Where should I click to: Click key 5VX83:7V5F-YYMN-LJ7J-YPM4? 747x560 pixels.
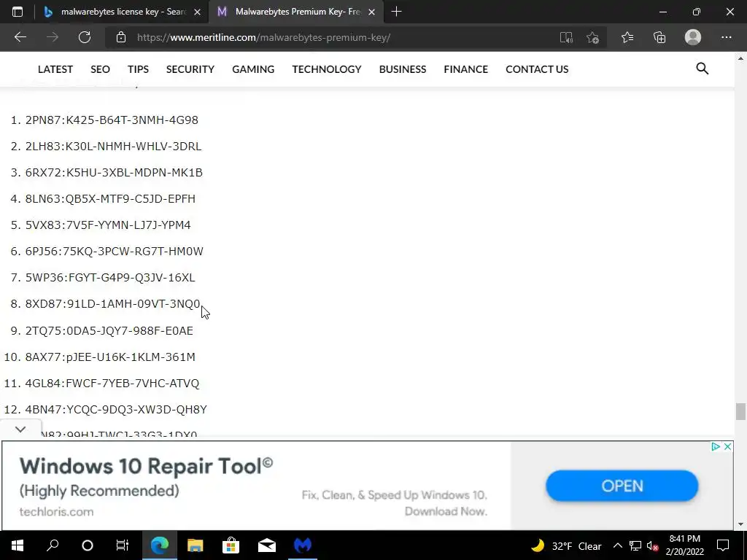tap(108, 225)
